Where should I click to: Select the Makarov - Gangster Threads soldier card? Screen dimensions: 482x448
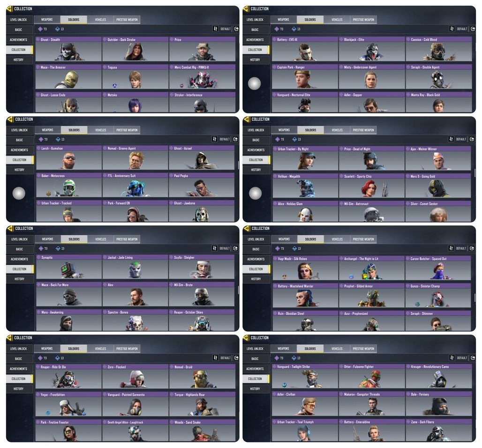(372, 404)
